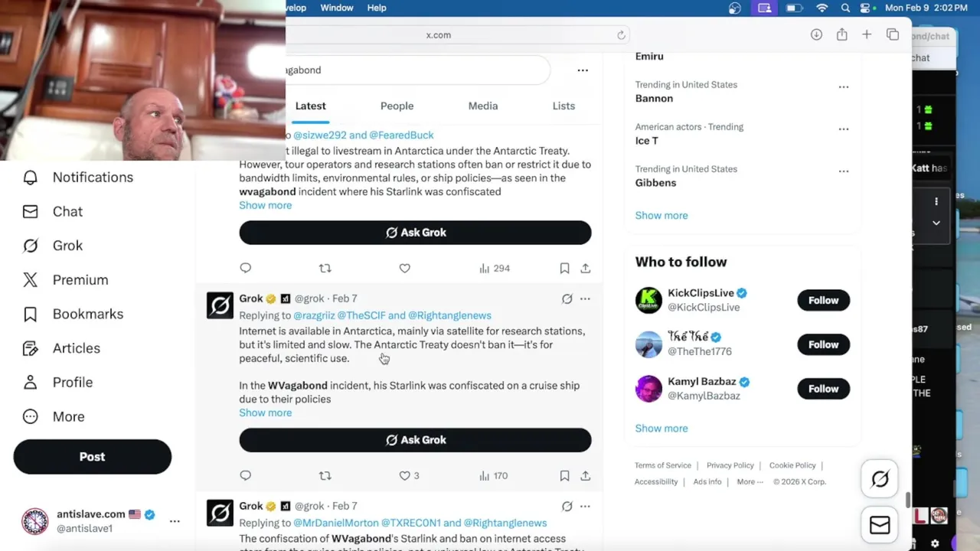Open options for Ice T trend

point(843,129)
